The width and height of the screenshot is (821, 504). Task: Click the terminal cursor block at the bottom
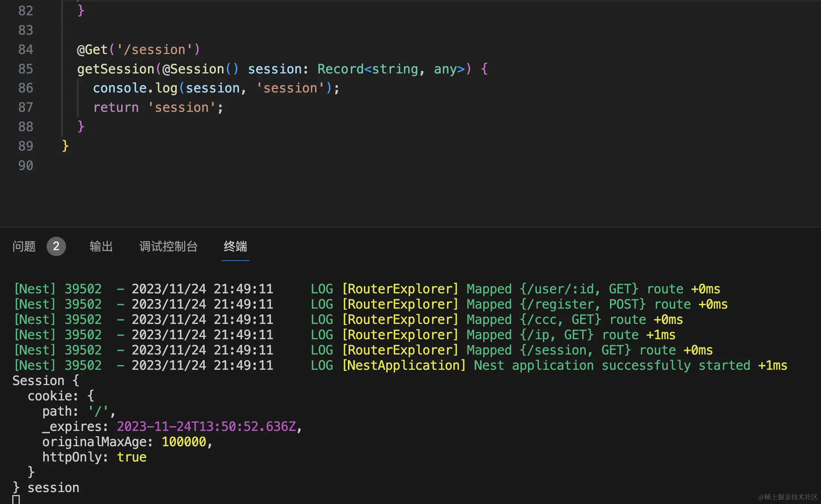click(16, 500)
